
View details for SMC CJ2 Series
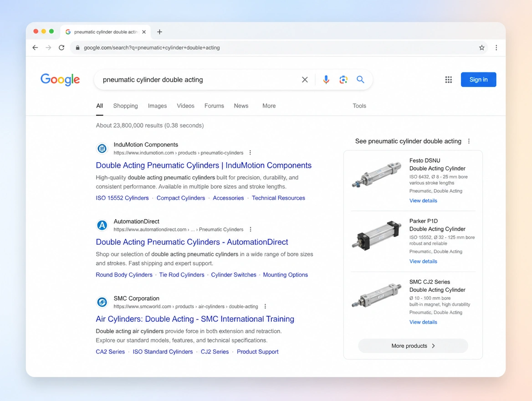pos(423,322)
